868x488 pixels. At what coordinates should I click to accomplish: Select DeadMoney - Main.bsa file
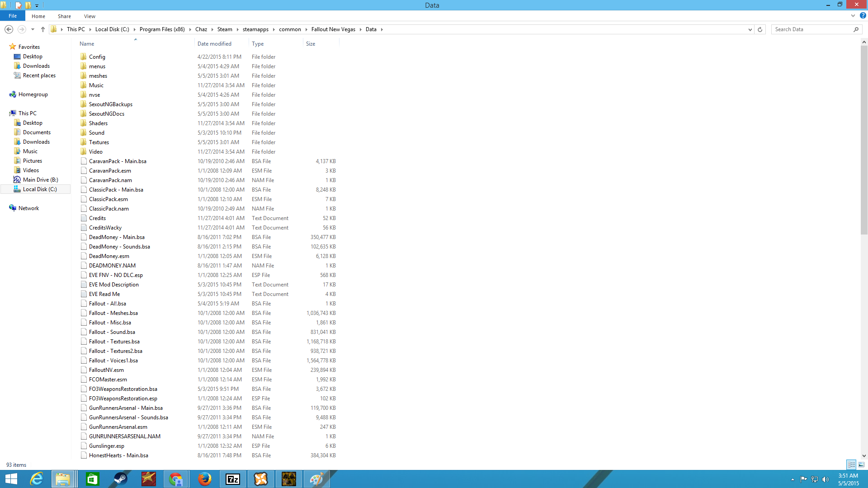(x=117, y=237)
